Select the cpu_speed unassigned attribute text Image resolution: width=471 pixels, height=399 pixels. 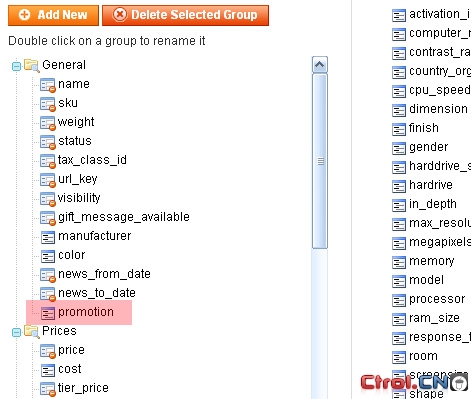[440, 90]
